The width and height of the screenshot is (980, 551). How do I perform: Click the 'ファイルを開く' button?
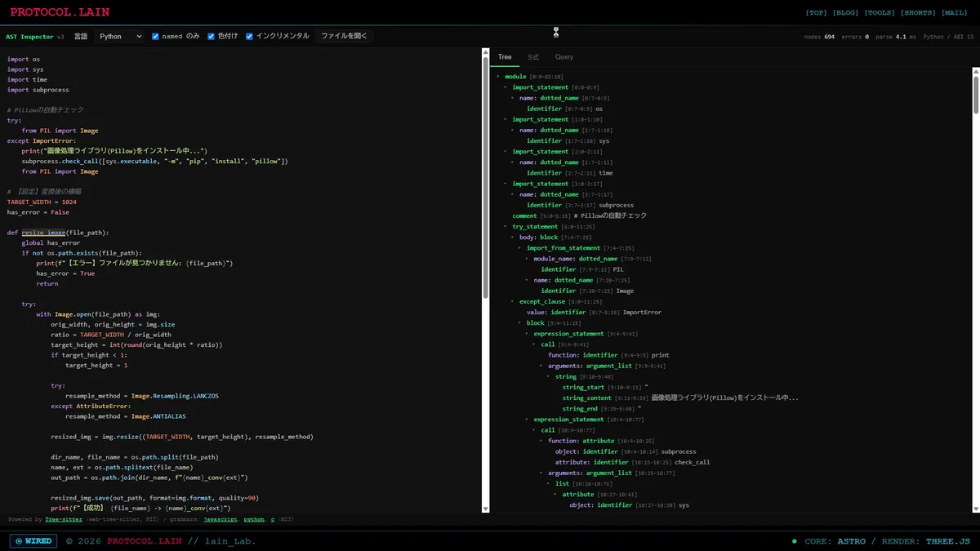(344, 37)
